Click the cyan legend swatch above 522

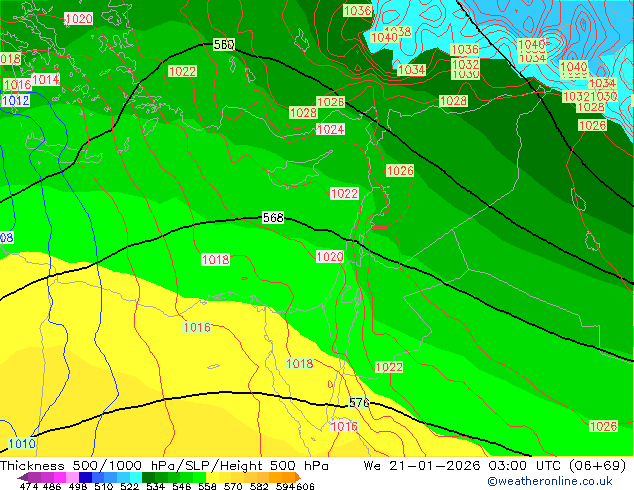pos(135,477)
